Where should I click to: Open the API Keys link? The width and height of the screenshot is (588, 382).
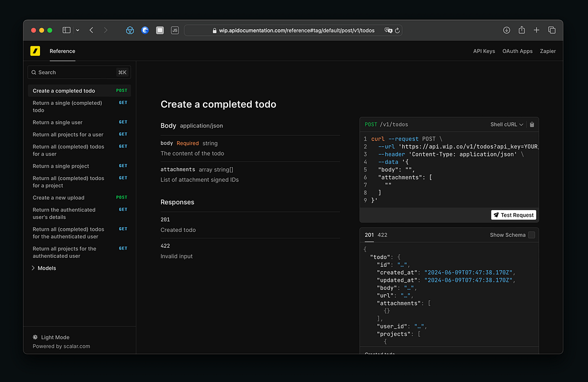tap(484, 51)
